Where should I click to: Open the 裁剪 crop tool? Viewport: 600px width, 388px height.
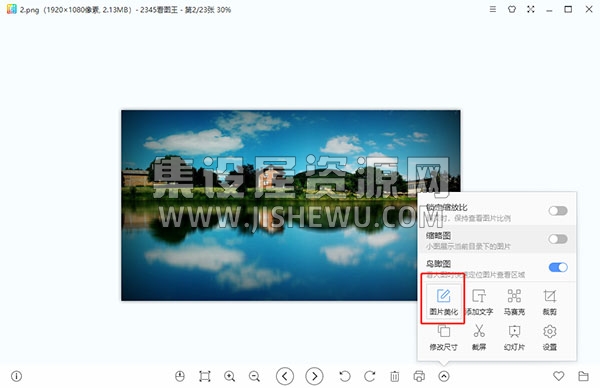(549, 302)
